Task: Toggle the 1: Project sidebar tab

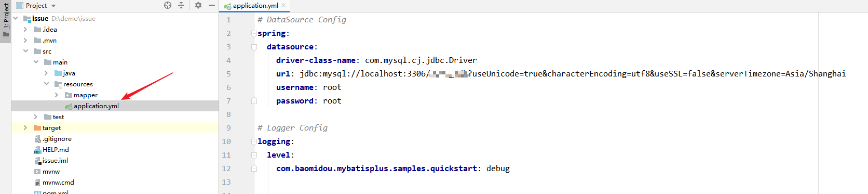Action: click(x=5, y=21)
